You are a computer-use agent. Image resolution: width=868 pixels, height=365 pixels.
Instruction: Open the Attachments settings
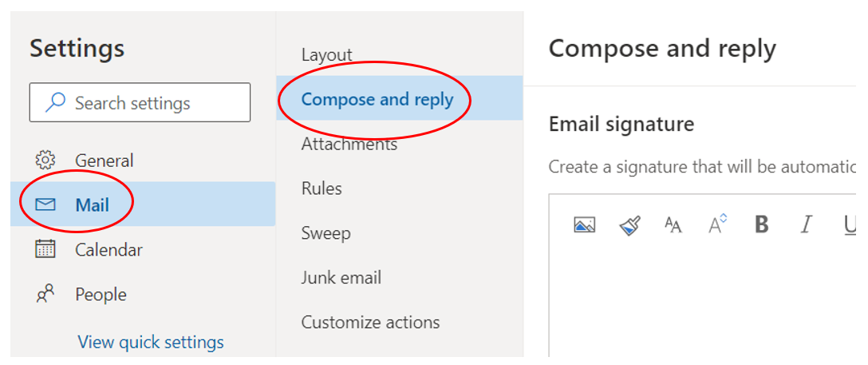349,145
